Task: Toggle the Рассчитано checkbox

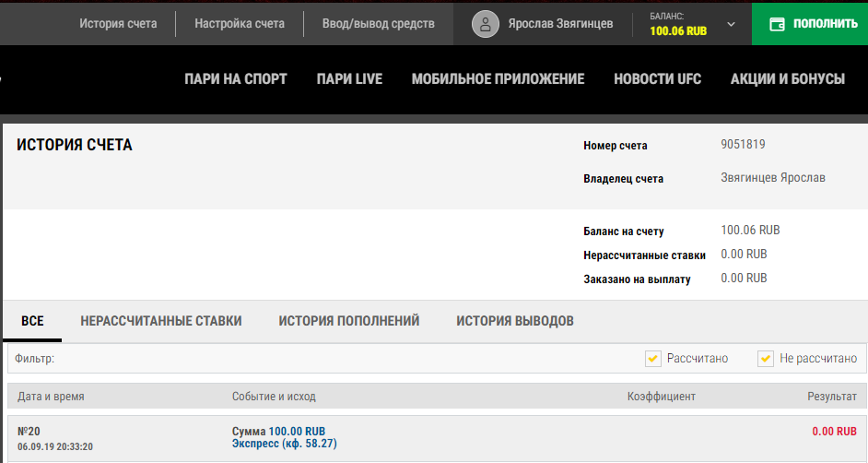Action: pos(653,359)
